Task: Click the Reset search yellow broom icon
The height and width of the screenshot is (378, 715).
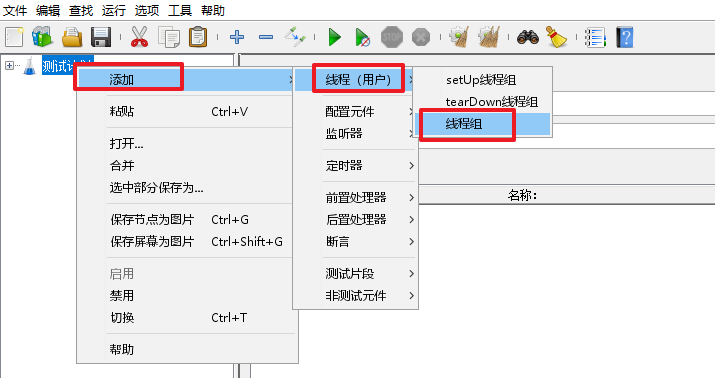Action: click(556, 37)
